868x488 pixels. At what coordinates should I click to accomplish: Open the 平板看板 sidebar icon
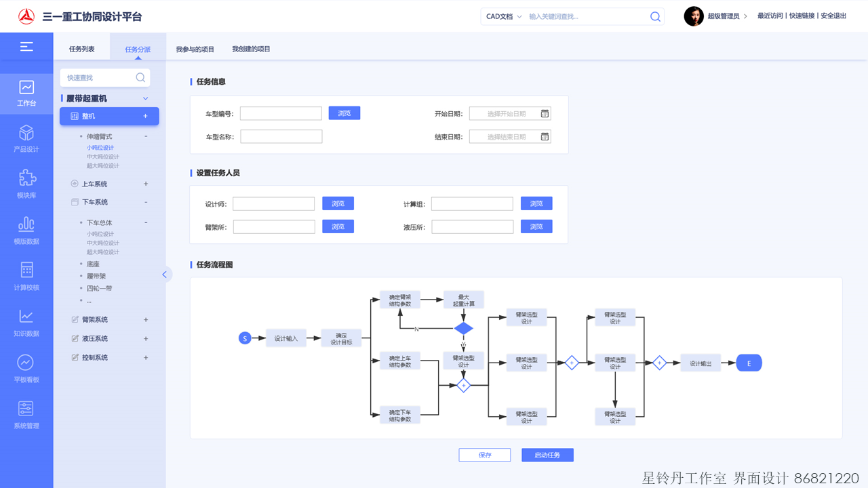(x=25, y=362)
